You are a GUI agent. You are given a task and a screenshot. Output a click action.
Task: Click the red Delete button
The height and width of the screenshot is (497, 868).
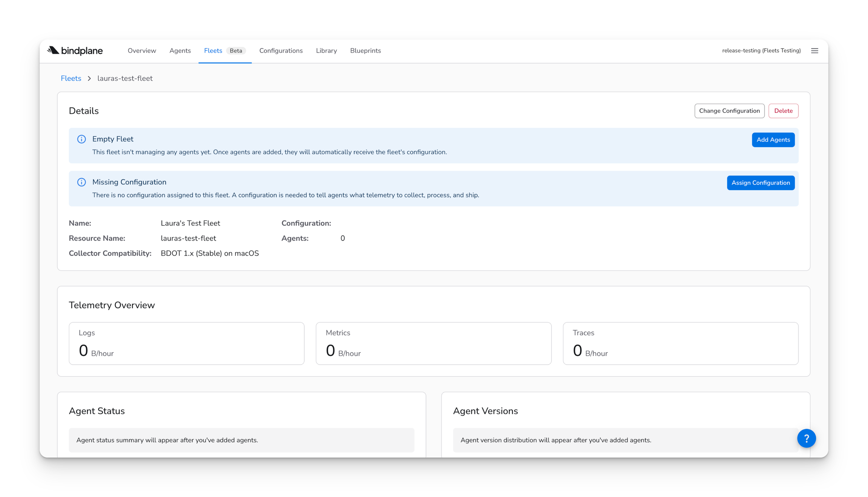coord(783,111)
